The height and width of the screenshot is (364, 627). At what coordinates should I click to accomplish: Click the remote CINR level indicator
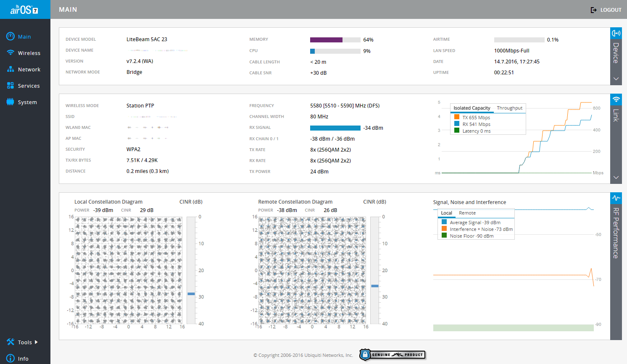click(x=375, y=286)
